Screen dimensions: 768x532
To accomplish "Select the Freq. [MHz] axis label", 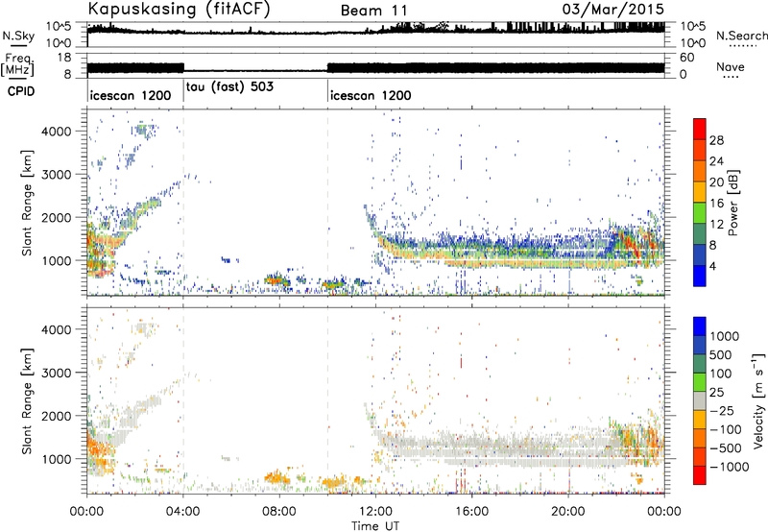I will tap(17, 64).
